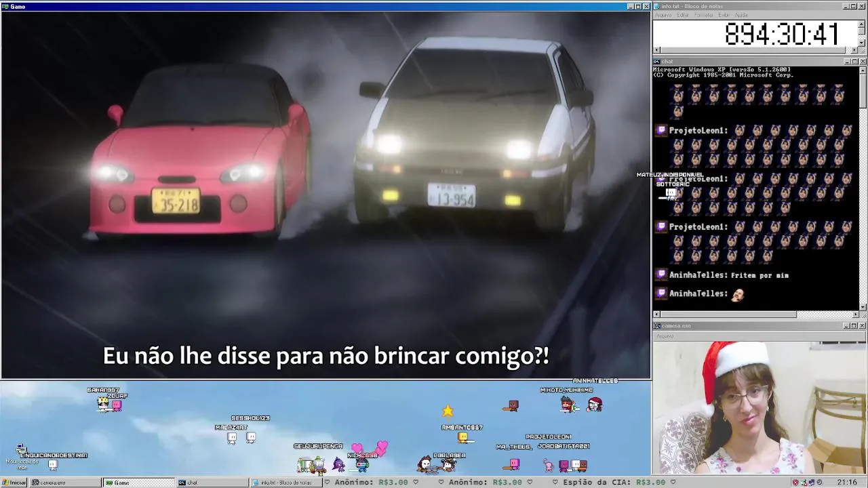Click the emote in AninhaTelles' last chat message
The image size is (868, 488).
738,293
